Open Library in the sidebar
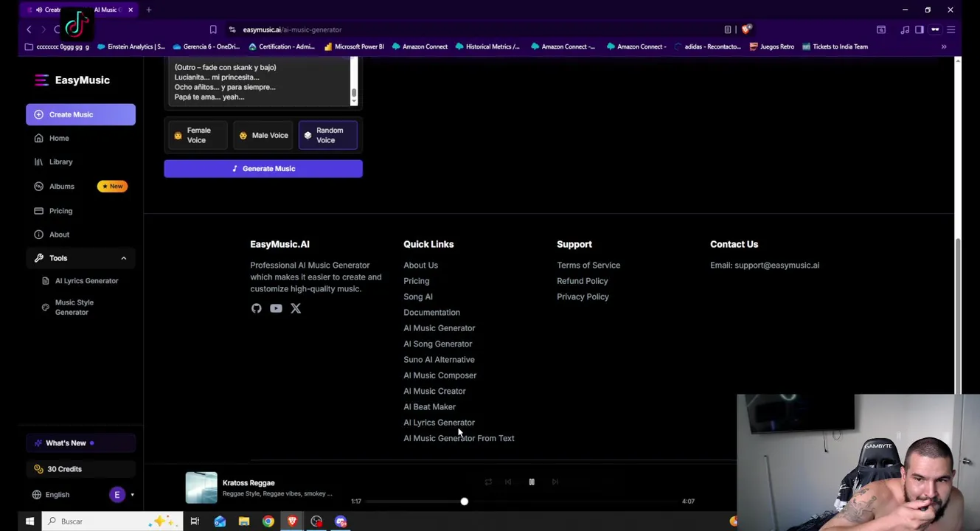Image resolution: width=980 pixels, height=531 pixels. click(x=60, y=162)
